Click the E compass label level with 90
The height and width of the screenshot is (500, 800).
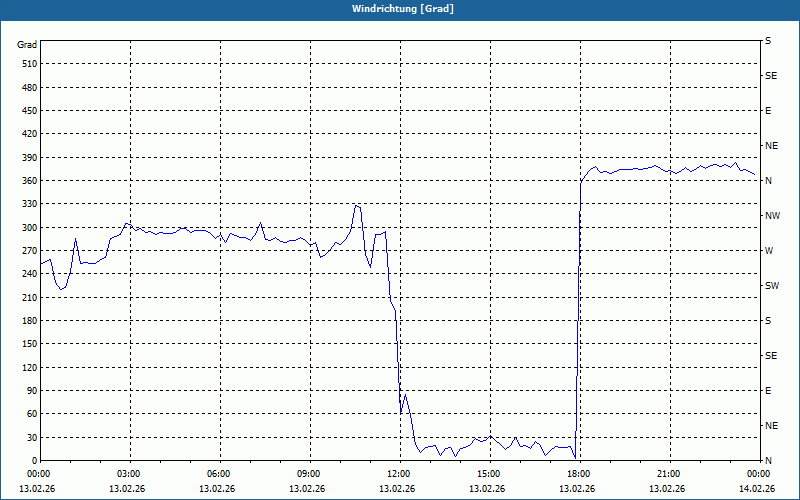click(x=768, y=391)
